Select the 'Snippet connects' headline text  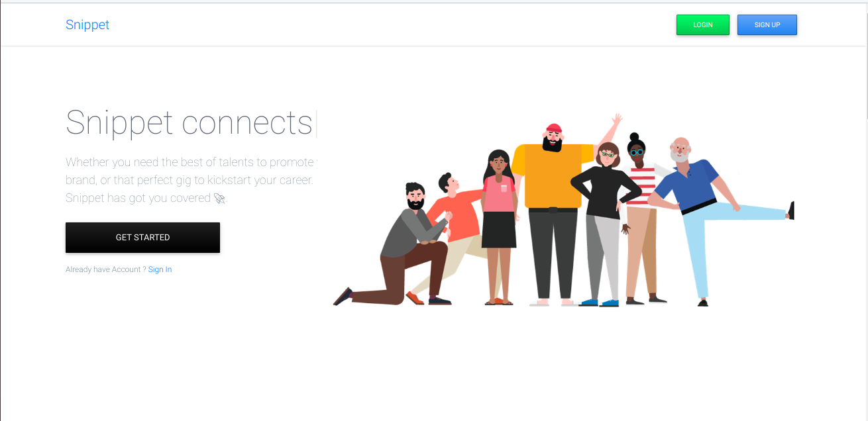tap(189, 123)
